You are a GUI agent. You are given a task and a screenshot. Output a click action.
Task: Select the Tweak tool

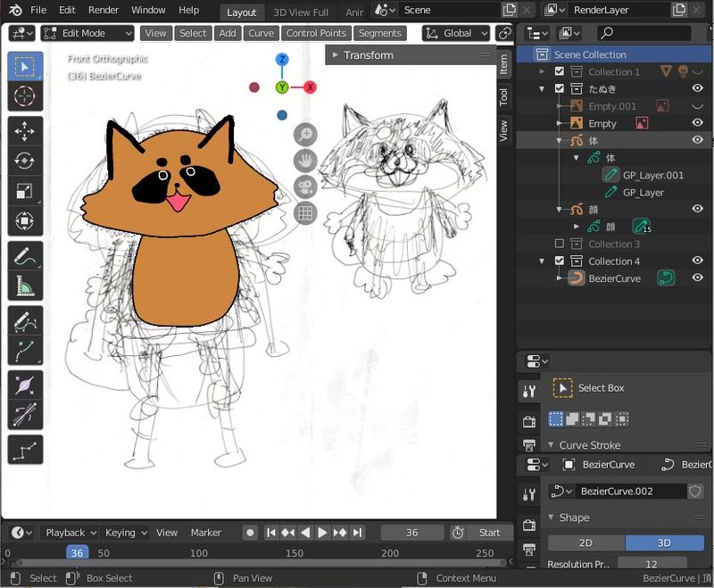tap(25, 64)
